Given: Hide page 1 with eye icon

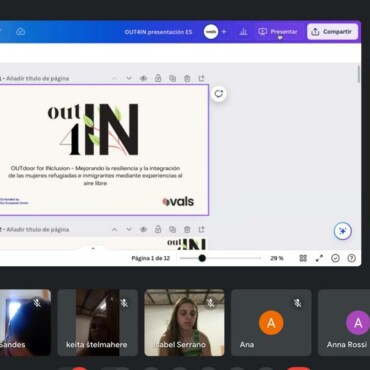Looking at the screenshot, I should pos(143,78).
